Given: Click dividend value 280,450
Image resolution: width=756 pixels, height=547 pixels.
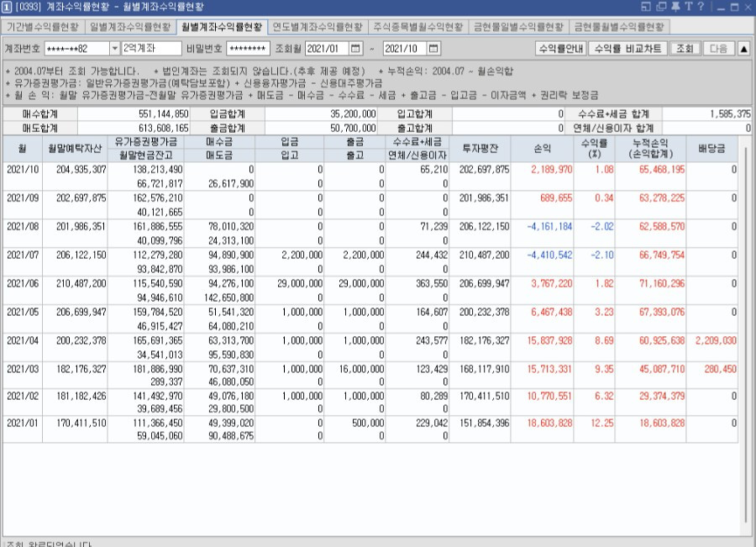Looking at the screenshot, I should tap(721, 369).
